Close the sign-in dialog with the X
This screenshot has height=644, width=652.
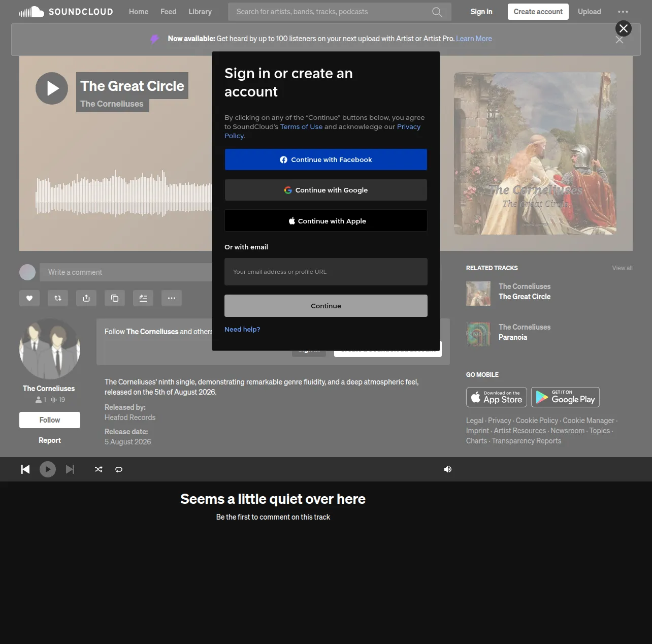[x=624, y=28]
